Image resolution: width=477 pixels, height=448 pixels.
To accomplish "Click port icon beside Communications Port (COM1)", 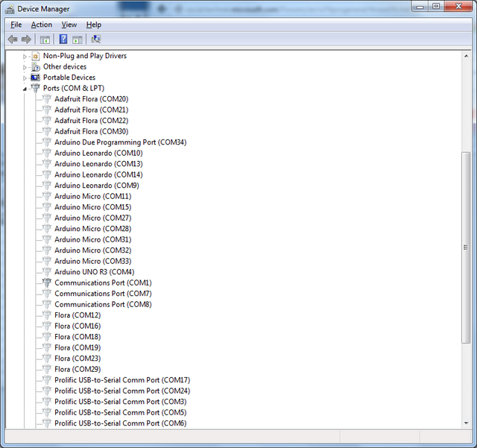I will click(x=47, y=283).
